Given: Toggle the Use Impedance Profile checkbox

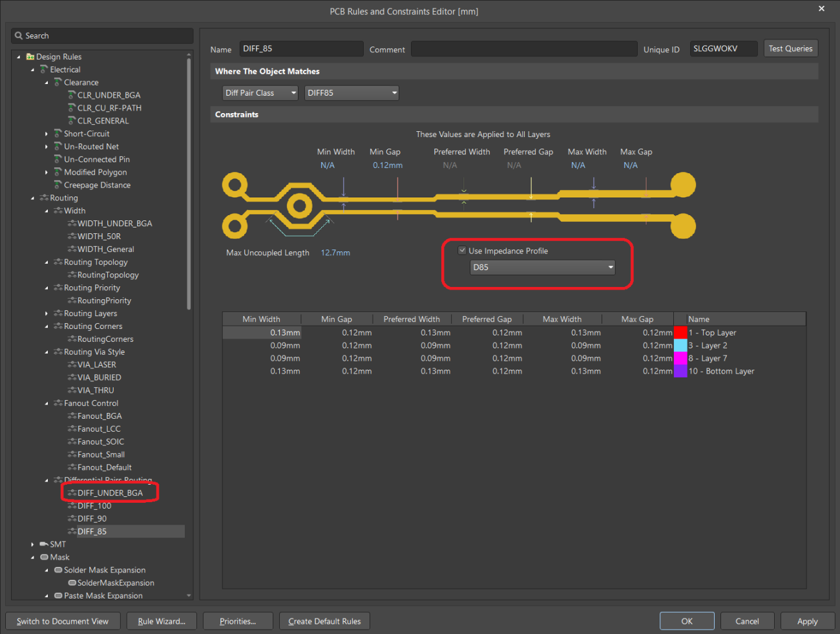Looking at the screenshot, I should [462, 251].
